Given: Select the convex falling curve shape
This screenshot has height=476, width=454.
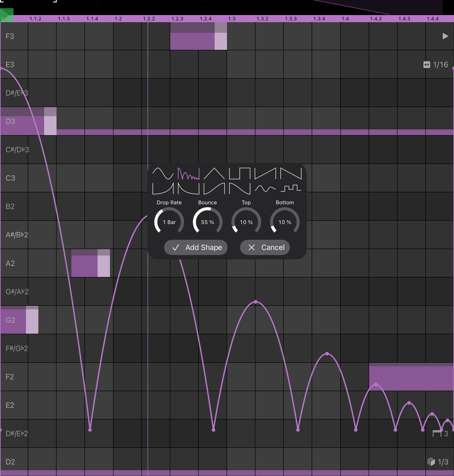Looking at the screenshot, I should point(239,188).
